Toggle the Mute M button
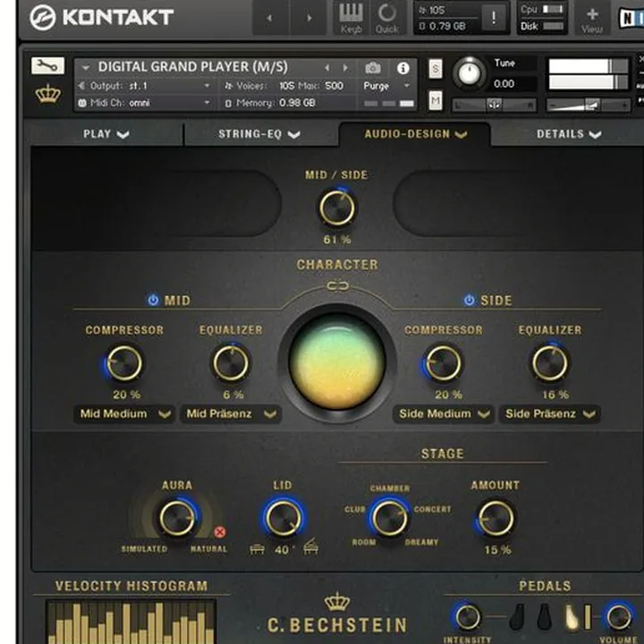Screen dimensions: 644x644 click(436, 100)
